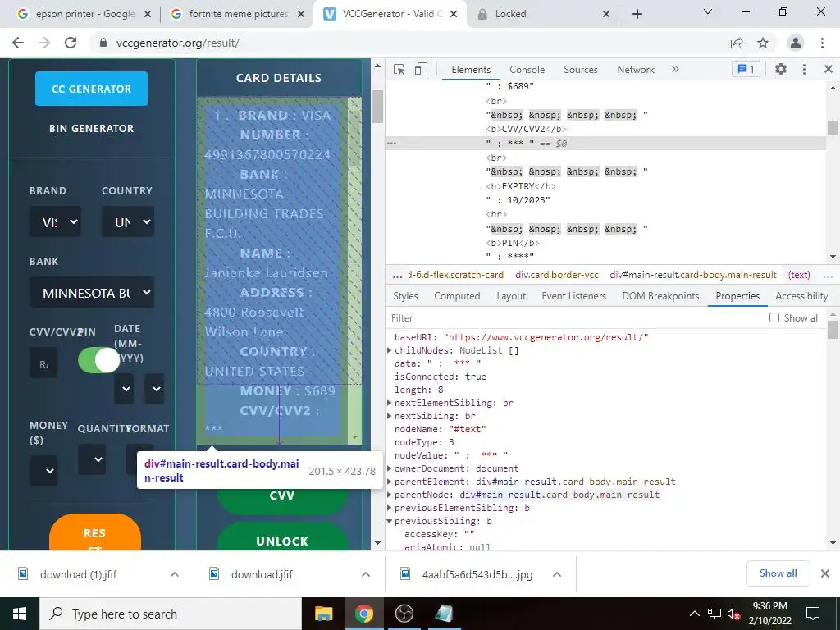Close the Locked tab
This screenshot has height=630, width=840.
(606, 14)
